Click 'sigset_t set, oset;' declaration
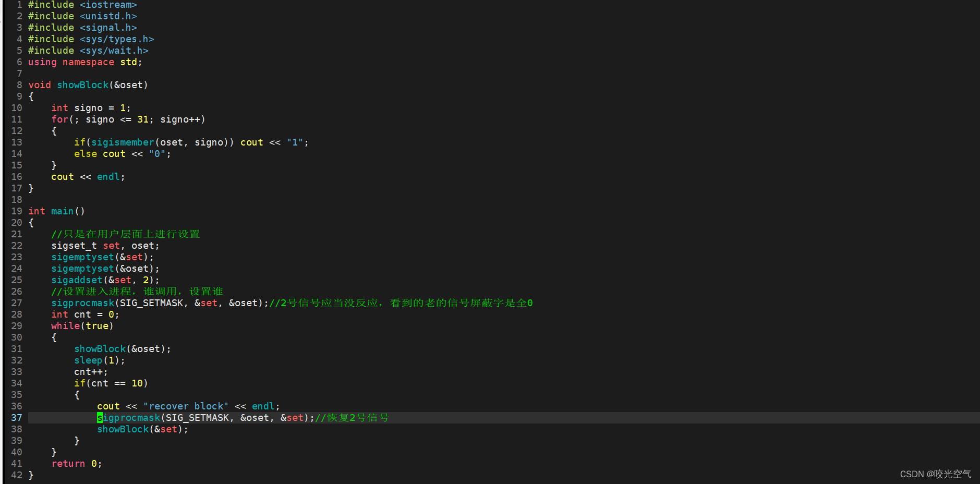Screen dimensions: 980x484 (105, 246)
